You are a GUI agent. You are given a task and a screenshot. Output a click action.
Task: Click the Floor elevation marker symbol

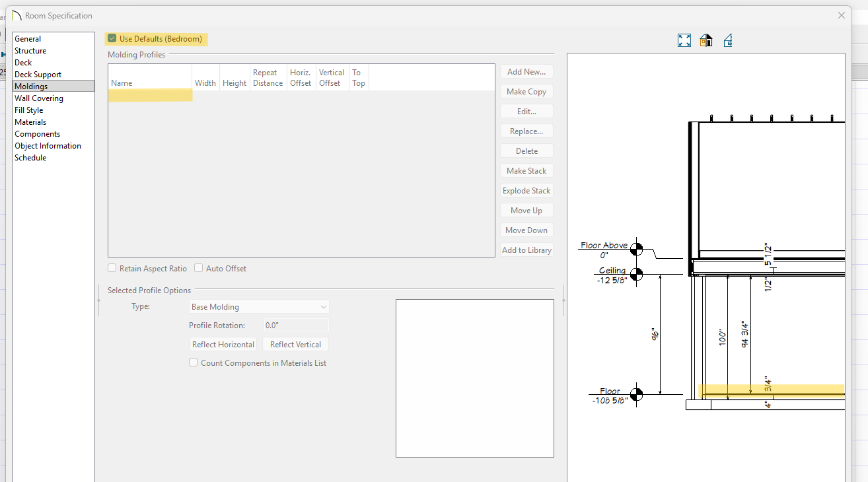pyautogui.click(x=636, y=395)
